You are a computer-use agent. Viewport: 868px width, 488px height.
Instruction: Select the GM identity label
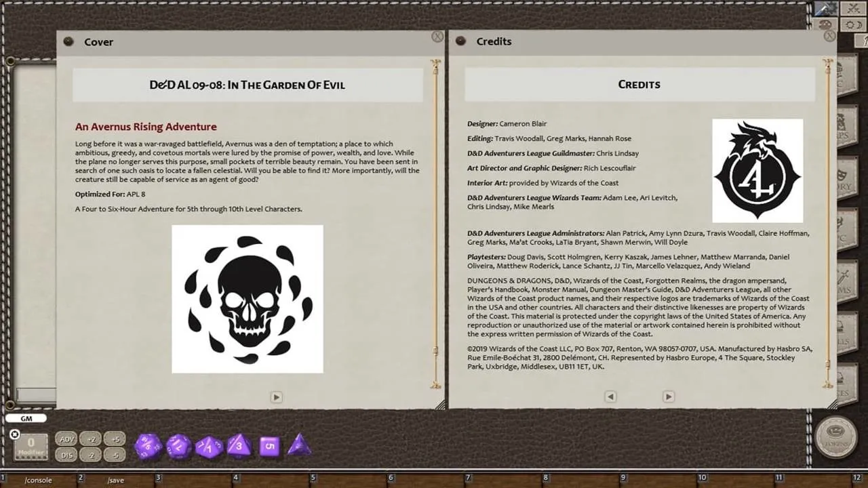26,418
